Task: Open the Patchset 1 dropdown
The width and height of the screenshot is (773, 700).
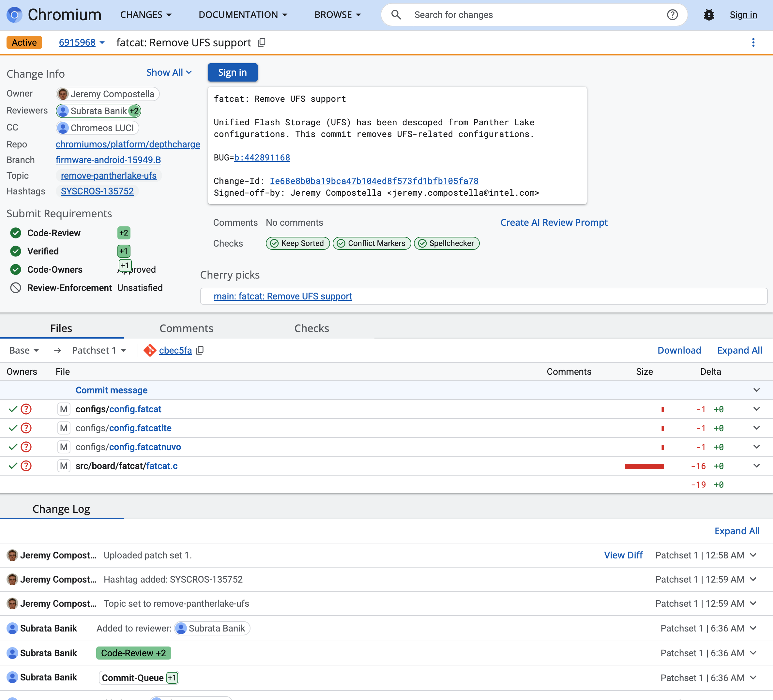Action: pos(99,350)
